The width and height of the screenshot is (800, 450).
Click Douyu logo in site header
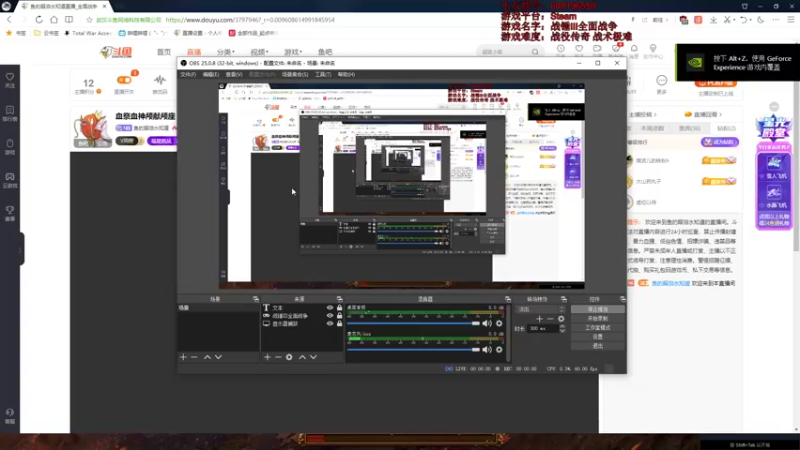coord(116,52)
